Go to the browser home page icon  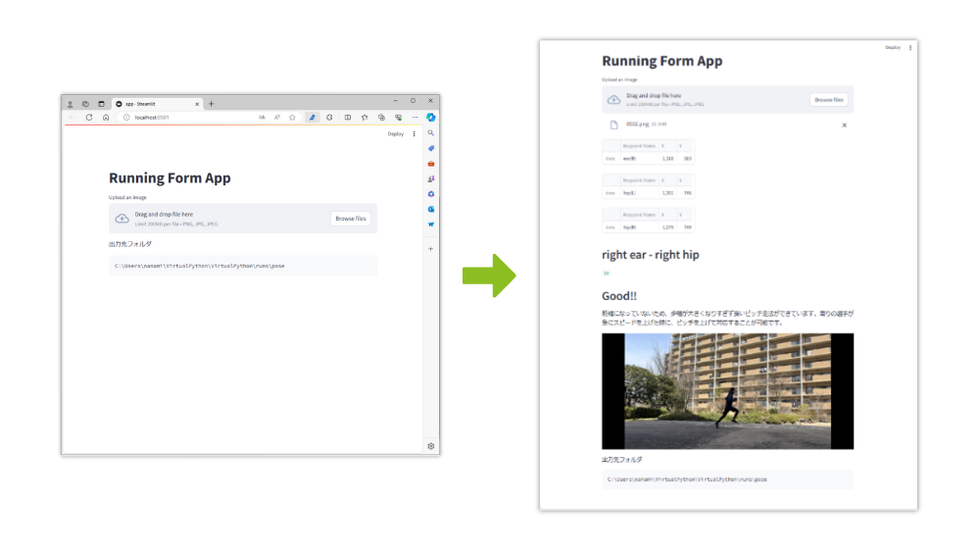[x=106, y=117]
